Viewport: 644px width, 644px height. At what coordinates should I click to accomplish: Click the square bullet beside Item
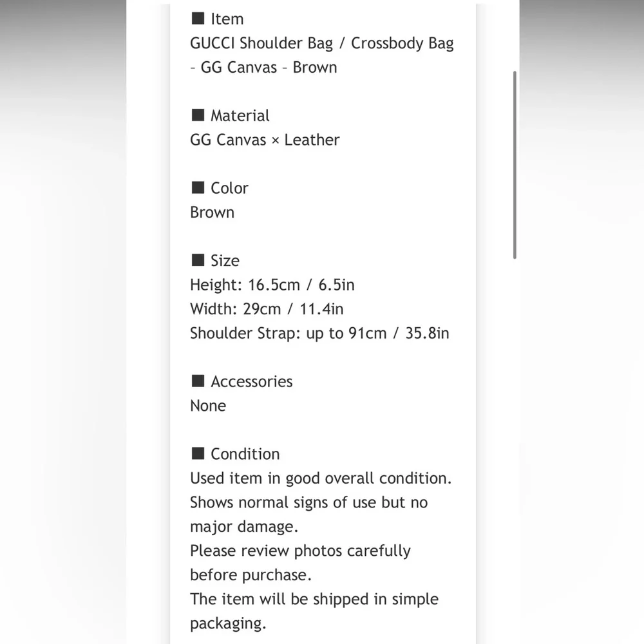pos(198,18)
